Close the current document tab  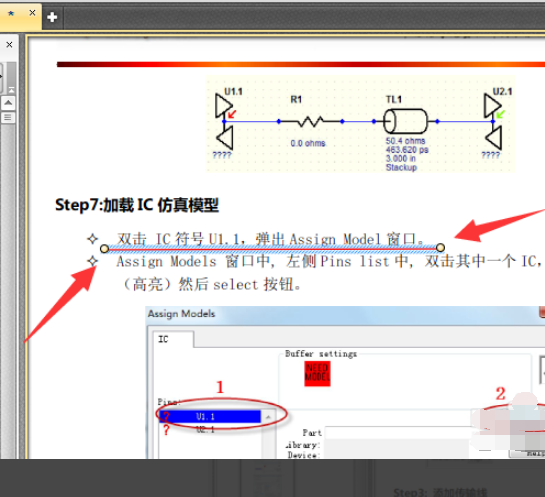click(x=32, y=13)
